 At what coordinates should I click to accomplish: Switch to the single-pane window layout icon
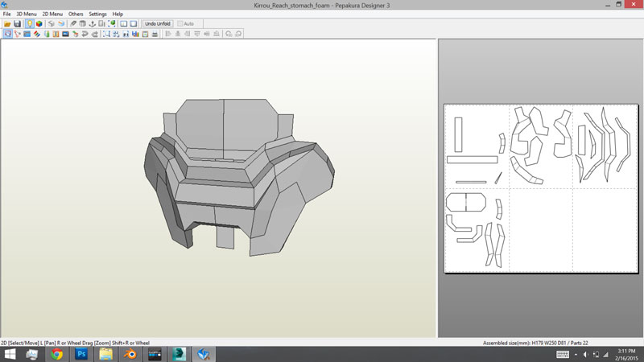(x=134, y=24)
